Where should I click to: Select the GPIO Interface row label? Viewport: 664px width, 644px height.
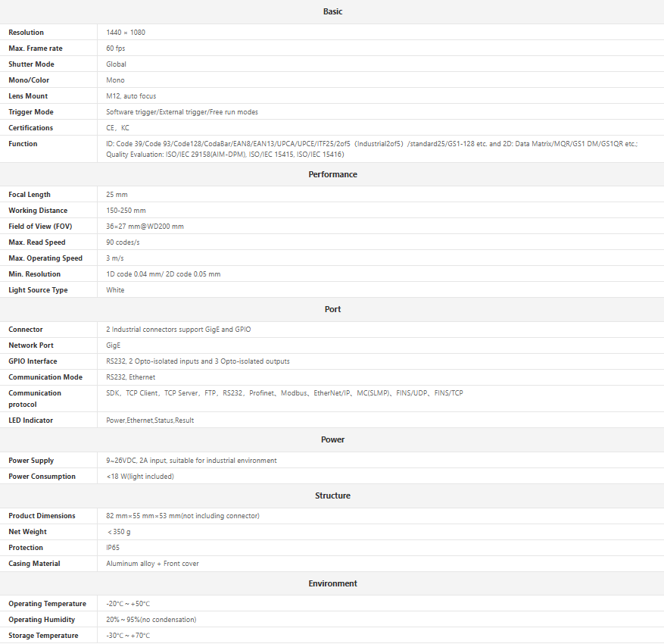pyautogui.click(x=33, y=361)
